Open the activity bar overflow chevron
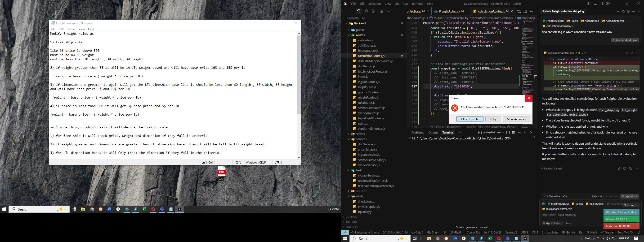 389,11
